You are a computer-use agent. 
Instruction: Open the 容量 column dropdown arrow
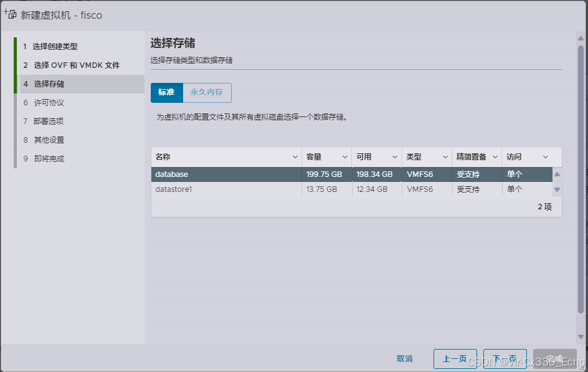coord(345,157)
